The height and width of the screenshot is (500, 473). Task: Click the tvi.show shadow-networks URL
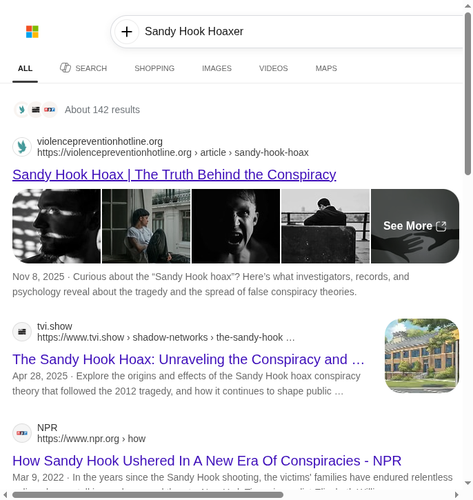tap(166, 337)
